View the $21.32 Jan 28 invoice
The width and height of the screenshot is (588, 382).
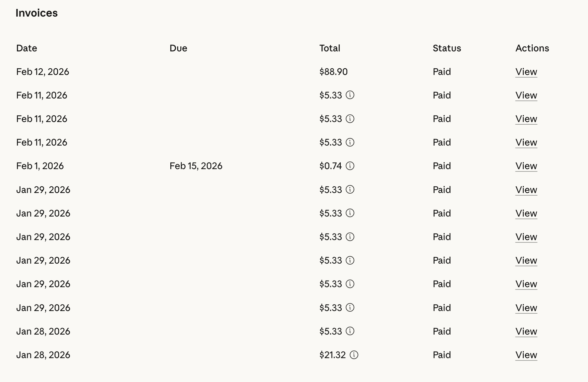click(x=526, y=355)
